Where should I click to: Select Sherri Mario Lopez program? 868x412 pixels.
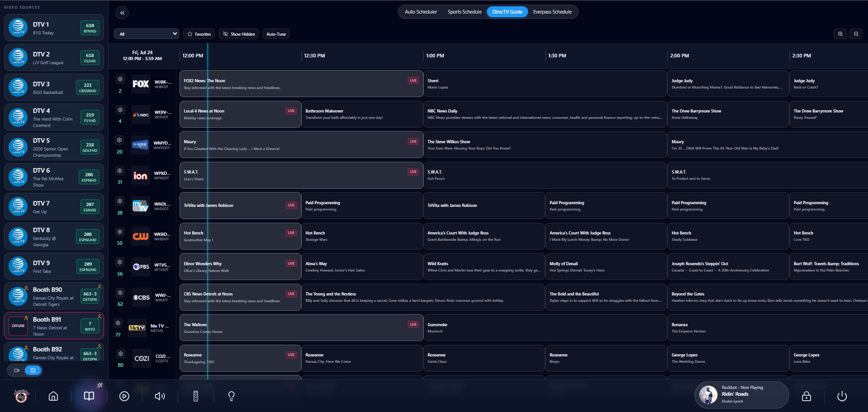pos(545,84)
